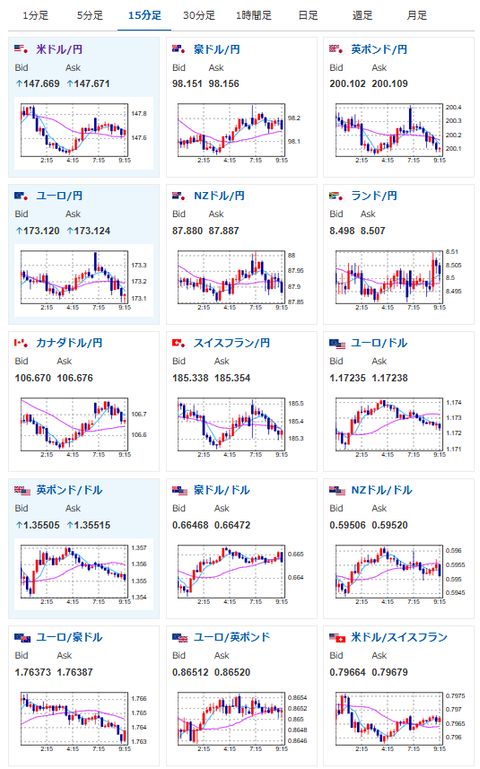The width and height of the screenshot is (480, 769).
Task: Switch to the 1時間足 tab
Action: [254, 16]
